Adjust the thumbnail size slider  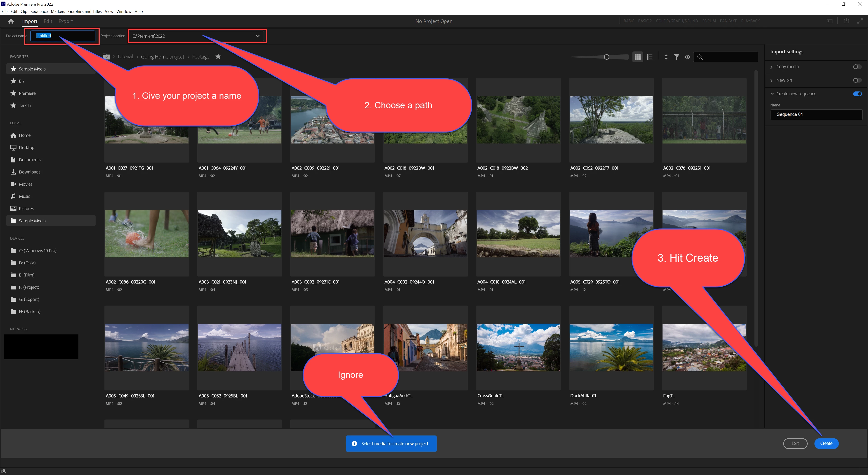tap(606, 57)
